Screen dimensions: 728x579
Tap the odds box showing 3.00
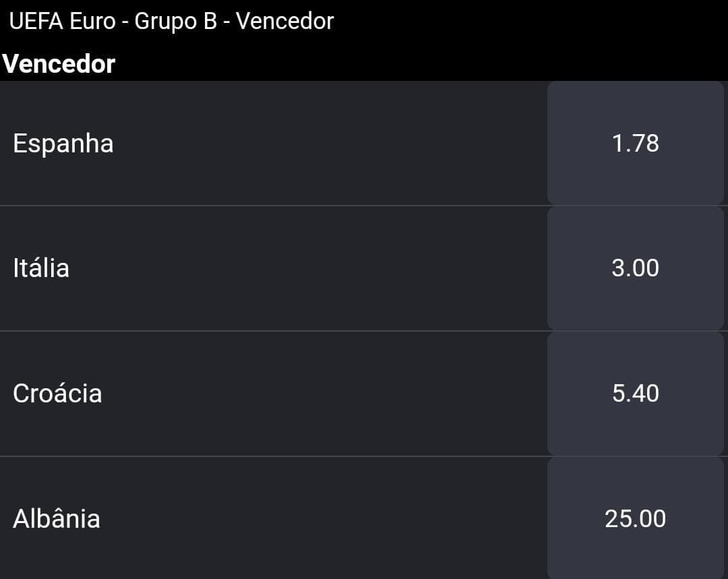pos(635,268)
